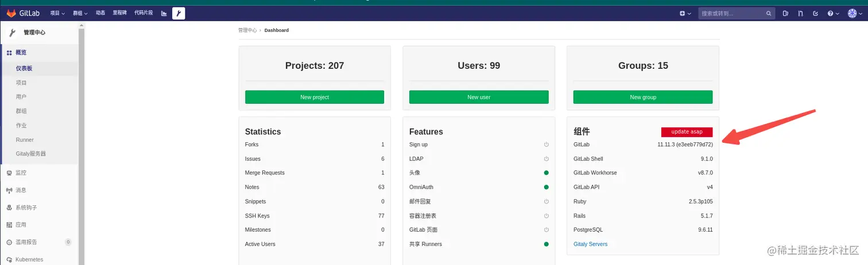Click the SSH Keys statistics row label
The width and height of the screenshot is (868, 265).
(x=257, y=216)
